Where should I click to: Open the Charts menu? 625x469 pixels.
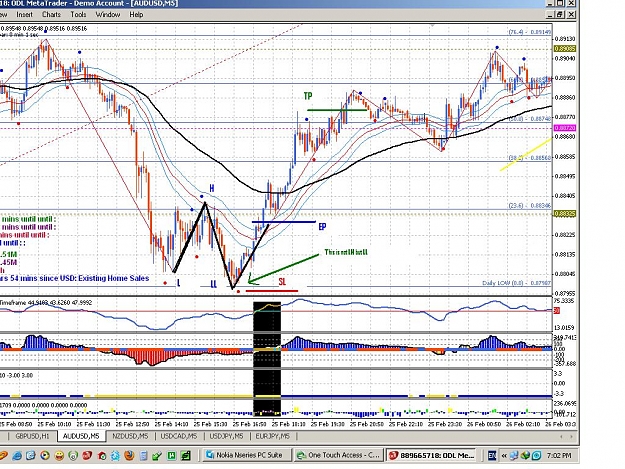[51, 15]
